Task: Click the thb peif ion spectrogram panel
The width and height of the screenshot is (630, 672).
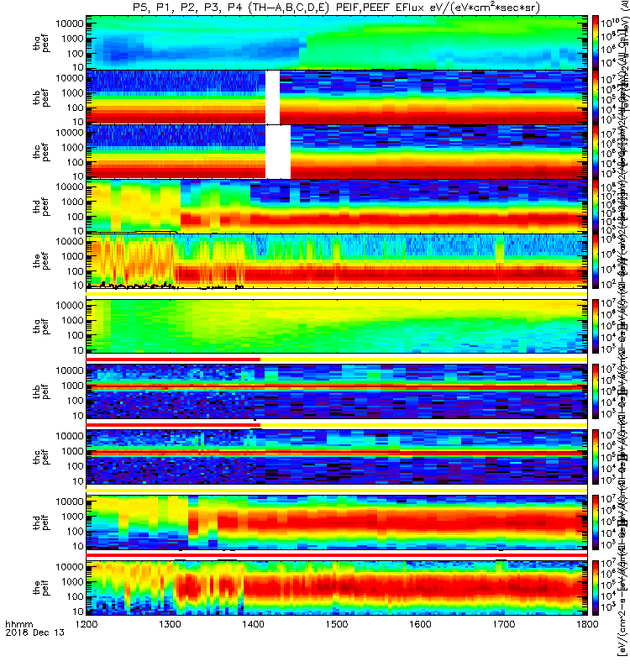Action: point(337,391)
